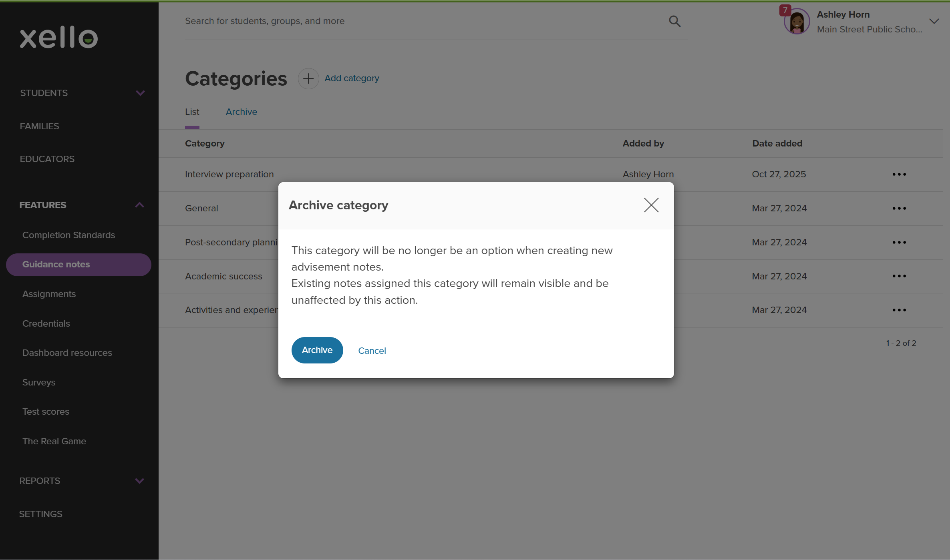Expand the Reports sidebar section
The width and height of the screenshot is (950, 560).
[x=139, y=481]
